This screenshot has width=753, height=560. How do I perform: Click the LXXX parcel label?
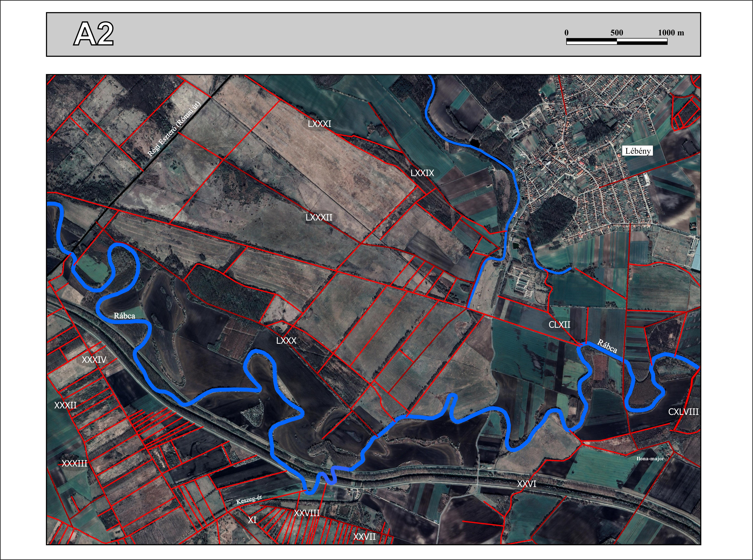click(286, 341)
